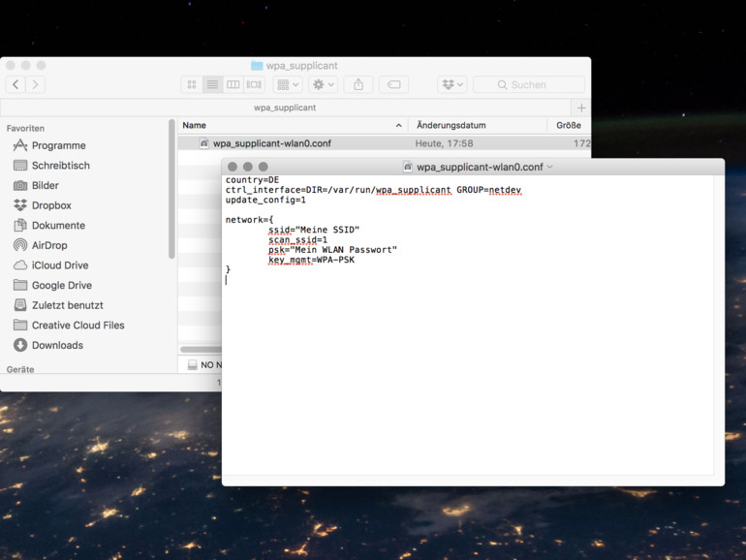
Task: Open the arrange-by dropdown in Finder
Action: [x=288, y=84]
